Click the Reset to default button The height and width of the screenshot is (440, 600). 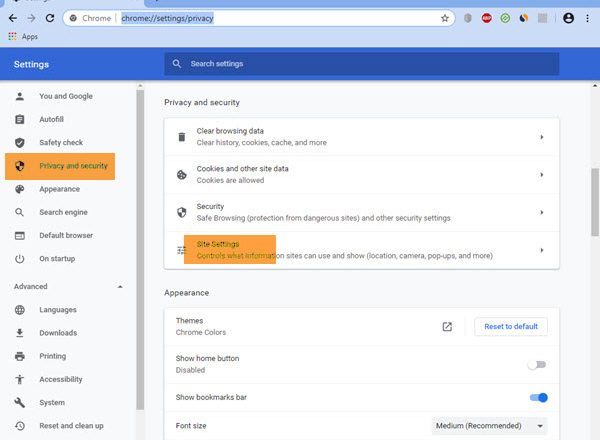[511, 327]
